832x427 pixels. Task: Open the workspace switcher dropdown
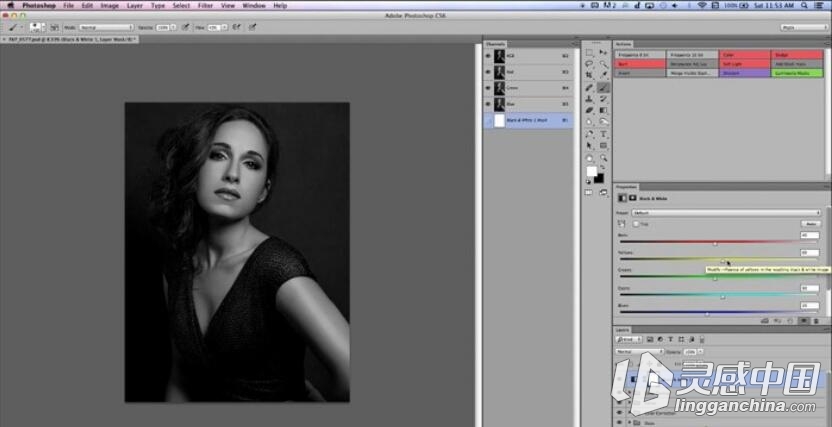tap(804, 27)
